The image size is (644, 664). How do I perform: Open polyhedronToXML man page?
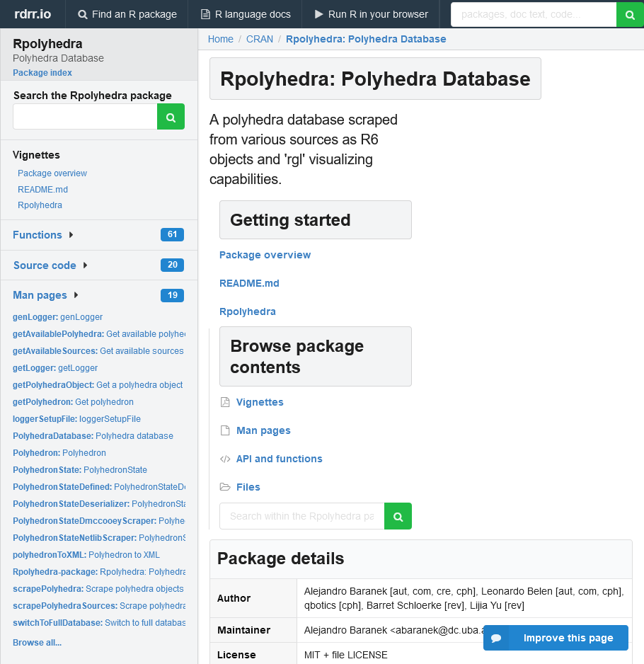click(86, 555)
